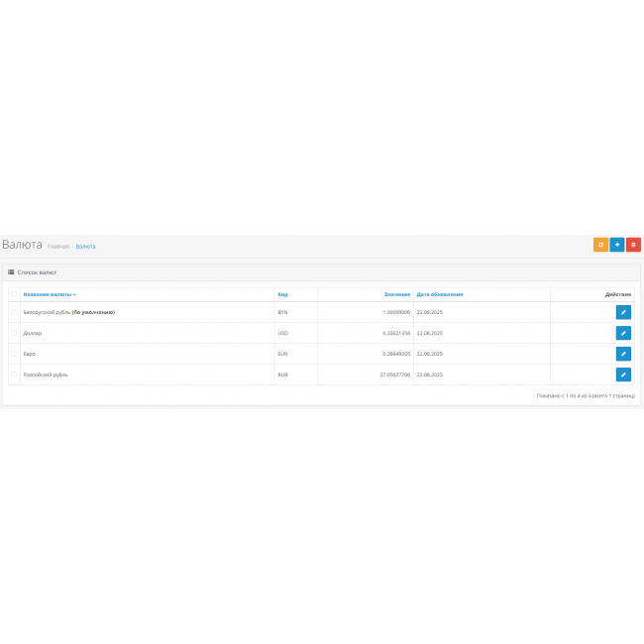The image size is (644, 644).
Task: Open edit for the Евро currency
Action: coord(623,354)
